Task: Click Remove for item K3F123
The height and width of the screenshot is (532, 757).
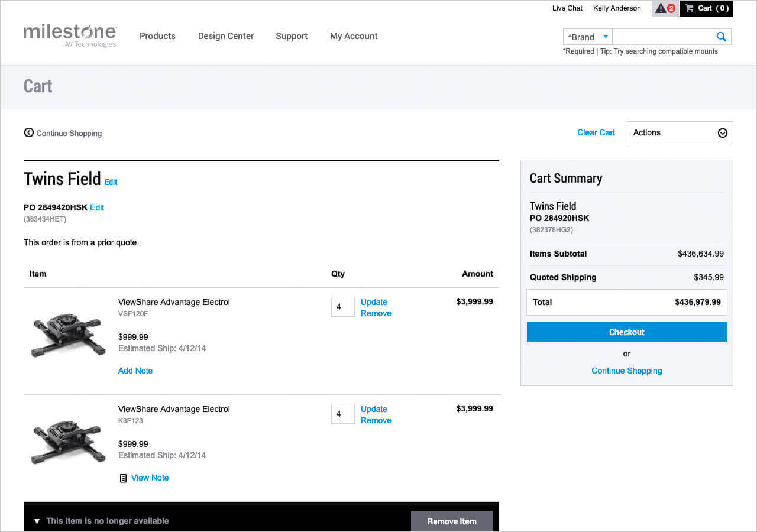Action: point(376,420)
